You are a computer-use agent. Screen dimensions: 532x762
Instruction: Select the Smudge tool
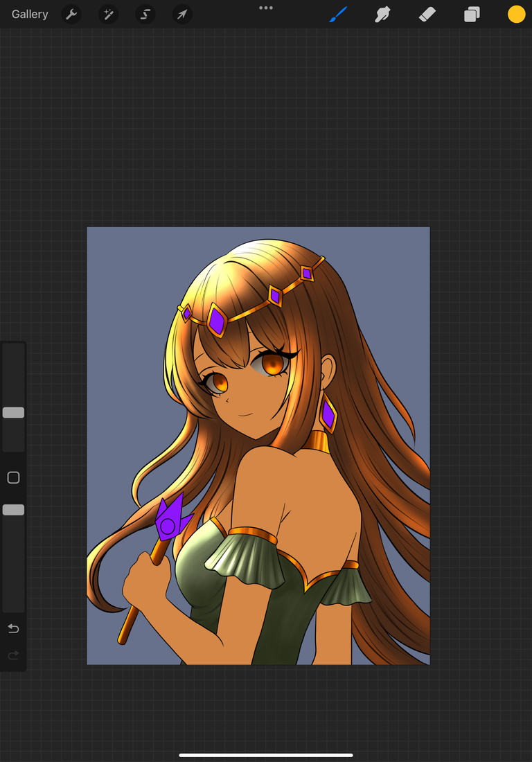click(383, 14)
